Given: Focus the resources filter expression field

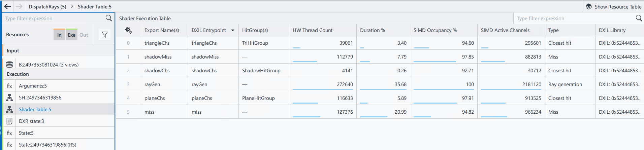Looking at the screenshot, I should (x=54, y=18).
